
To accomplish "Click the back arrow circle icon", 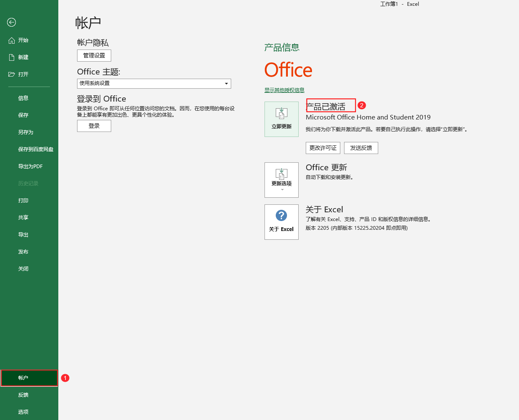I will pyautogui.click(x=12, y=22).
